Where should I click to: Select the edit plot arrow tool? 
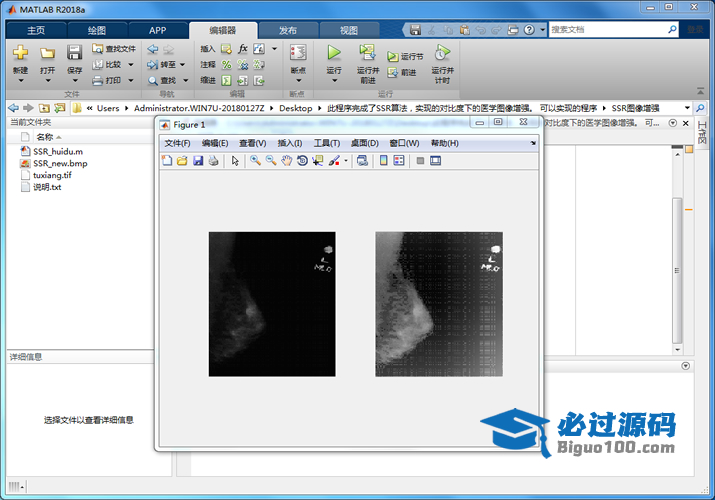point(235,160)
